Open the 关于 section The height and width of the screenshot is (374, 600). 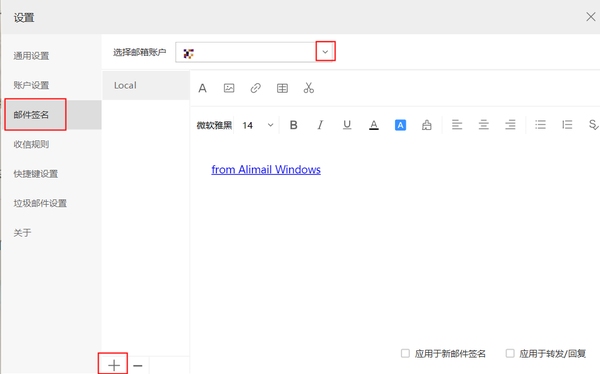point(22,233)
